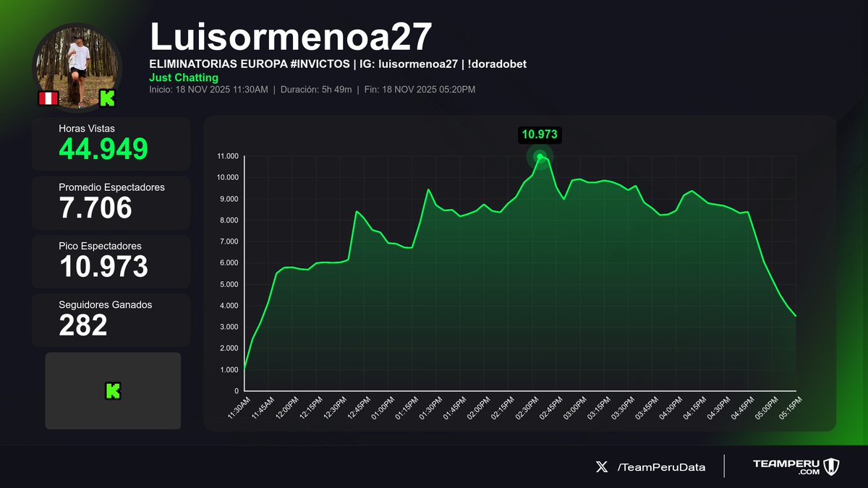Click the 12:00PM x-axis label
The image size is (868, 488).
(288, 407)
